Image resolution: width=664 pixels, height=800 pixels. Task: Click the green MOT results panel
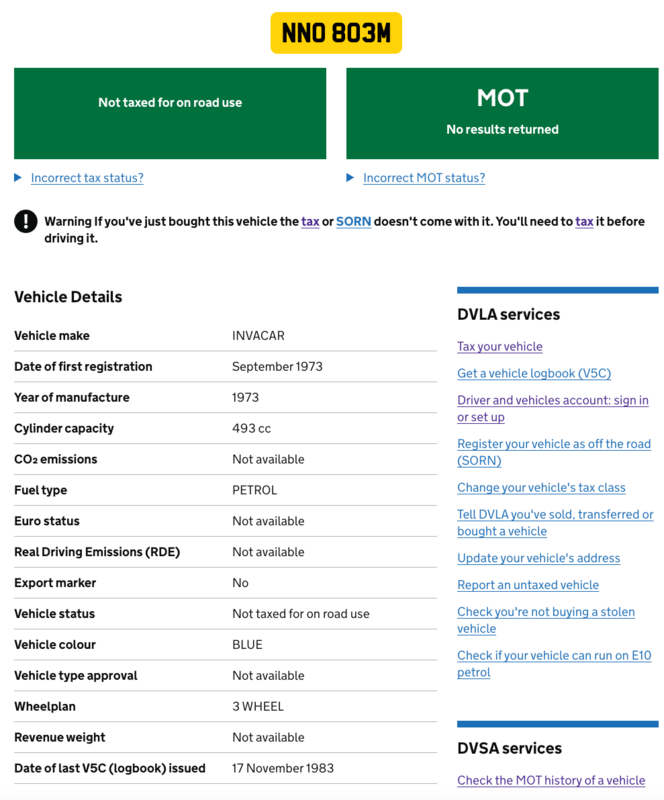coord(502,113)
